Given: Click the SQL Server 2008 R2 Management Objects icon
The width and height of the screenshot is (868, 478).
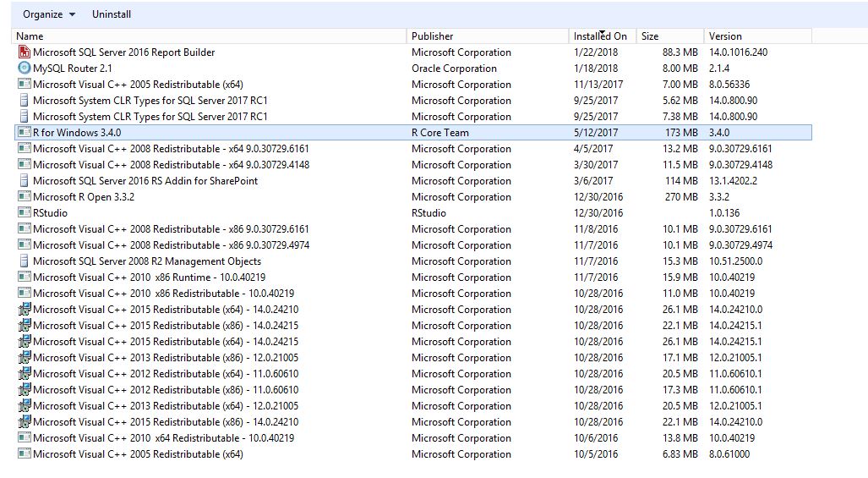Looking at the screenshot, I should (x=24, y=261).
